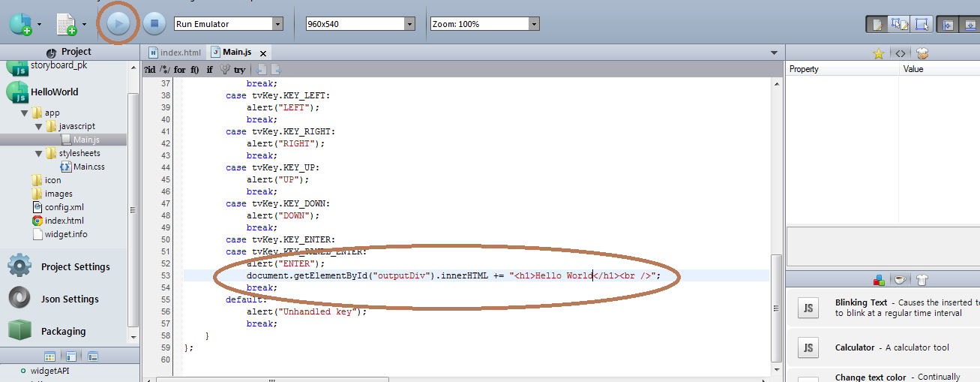Image resolution: width=980 pixels, height=382 pixels.
Task: Open the new project dropdown arrow
Action: (39, 24)
